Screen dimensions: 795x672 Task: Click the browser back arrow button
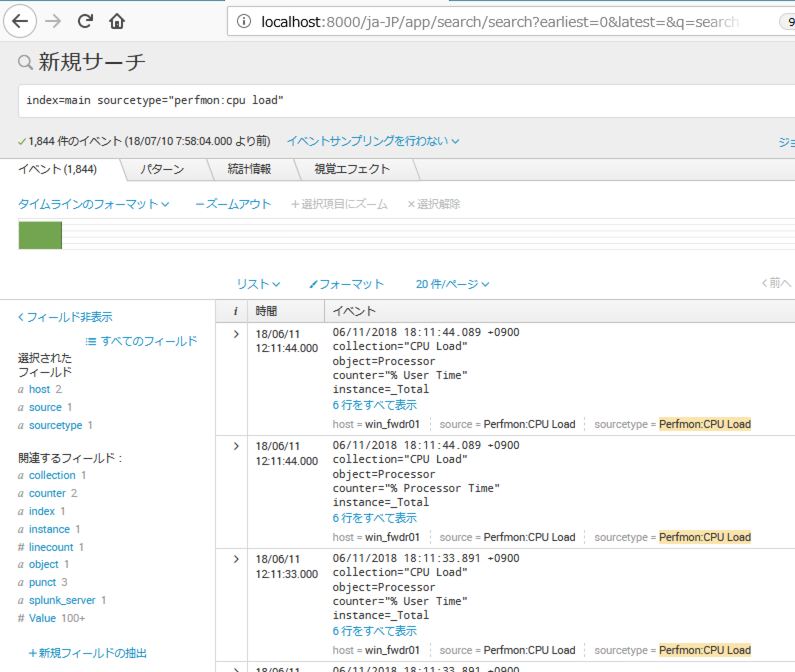tap(20, 21)
